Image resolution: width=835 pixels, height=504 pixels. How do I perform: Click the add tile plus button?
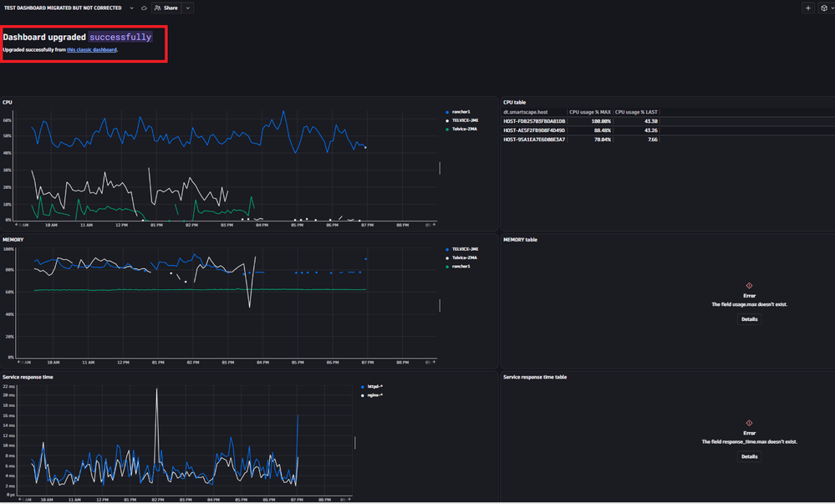(808, 8)
